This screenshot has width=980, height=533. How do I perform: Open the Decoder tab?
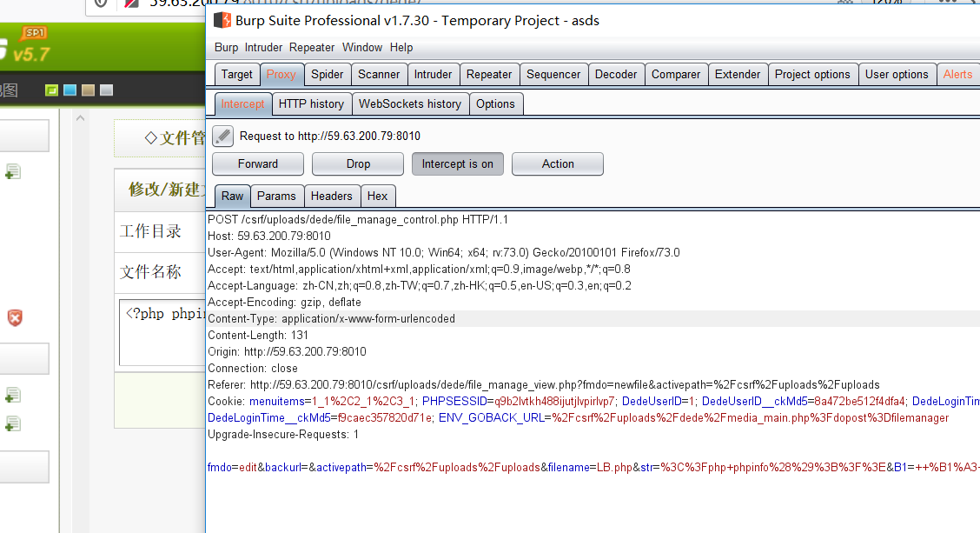[616, 75]
